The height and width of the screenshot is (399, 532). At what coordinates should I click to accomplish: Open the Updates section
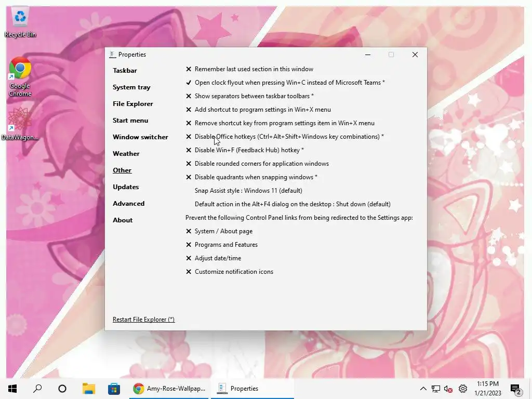pos(126,187)
